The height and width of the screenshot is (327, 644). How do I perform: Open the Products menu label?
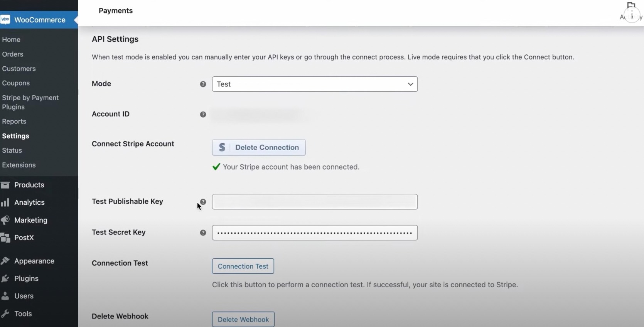[x=29, y=185]
